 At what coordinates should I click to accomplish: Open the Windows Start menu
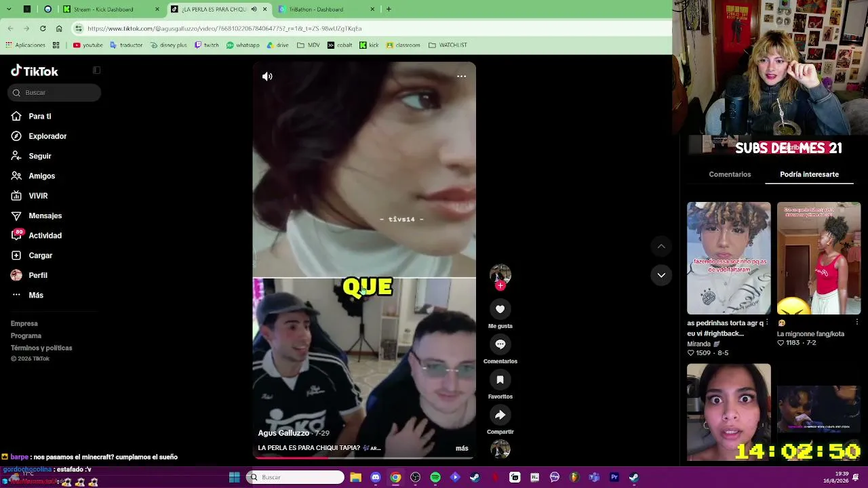point(234,477)
